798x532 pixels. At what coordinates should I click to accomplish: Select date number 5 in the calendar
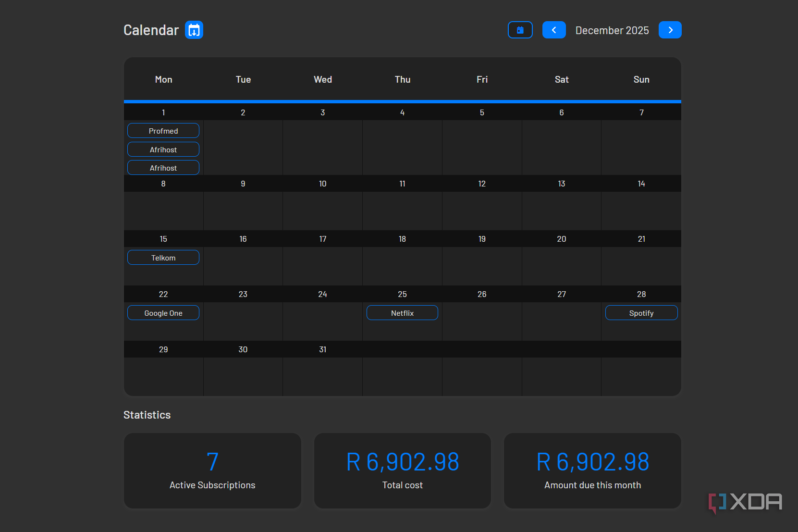click(x=482, y=112)
